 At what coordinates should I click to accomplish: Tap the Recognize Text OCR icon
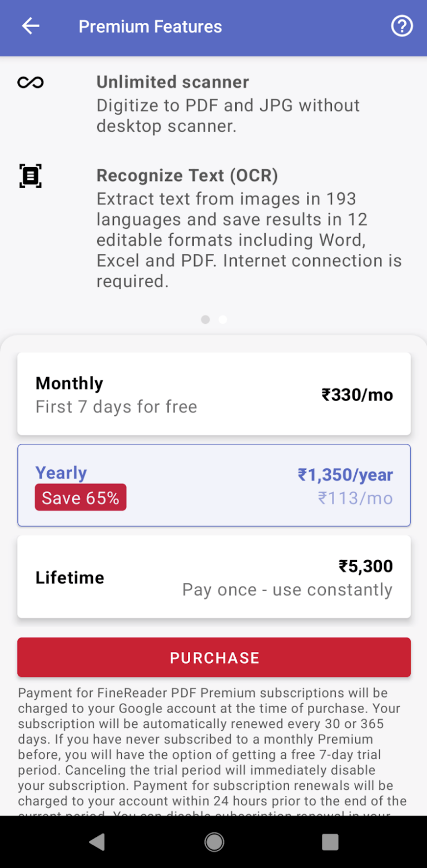31,175
